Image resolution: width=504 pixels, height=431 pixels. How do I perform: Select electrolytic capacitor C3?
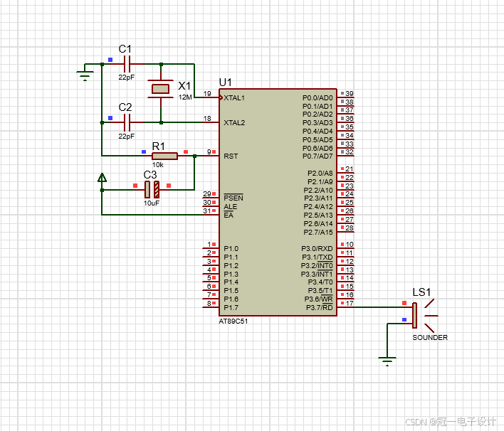click(x=152, y=189)
